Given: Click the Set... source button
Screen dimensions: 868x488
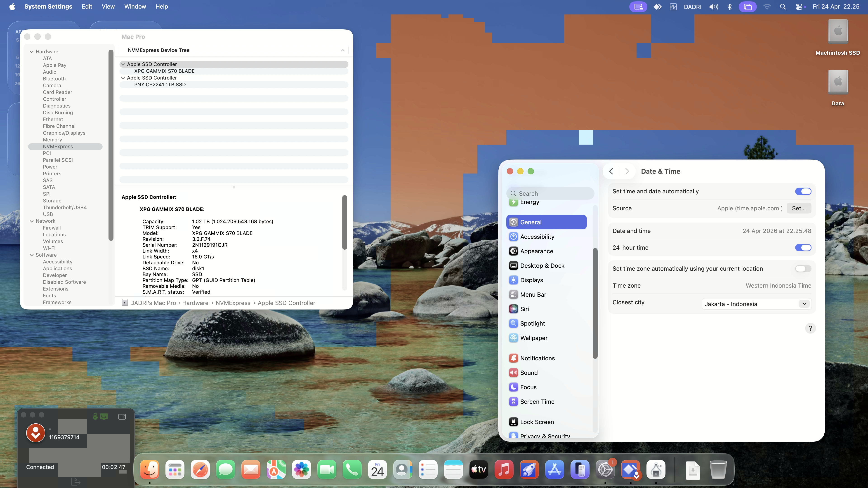Looking at the screenshot, I should 799,208.
